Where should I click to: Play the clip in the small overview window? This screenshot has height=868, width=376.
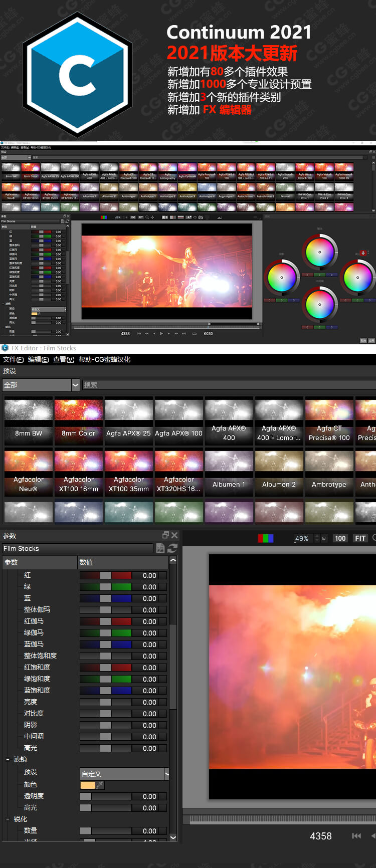pos(161,333)
